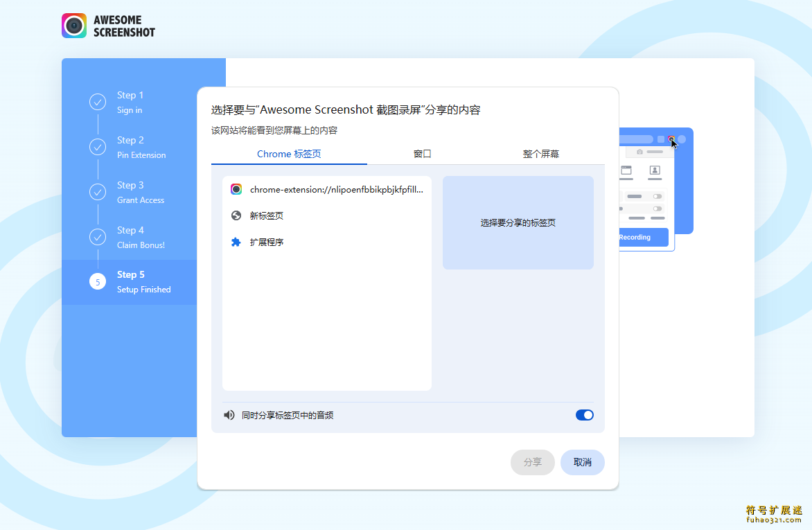Click the Step 4 Claim Bonus checkmark icon
The height and width of the screenshot is (530, 812).
click(x=98, y=237)
